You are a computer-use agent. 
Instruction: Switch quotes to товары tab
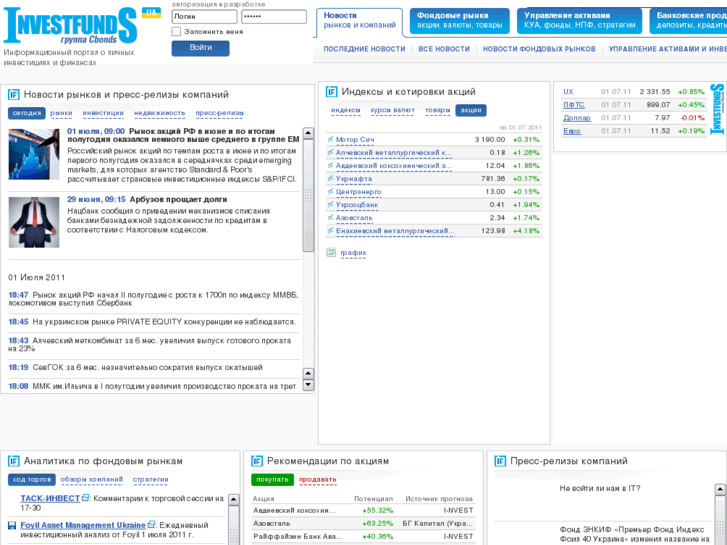(438, 110)
